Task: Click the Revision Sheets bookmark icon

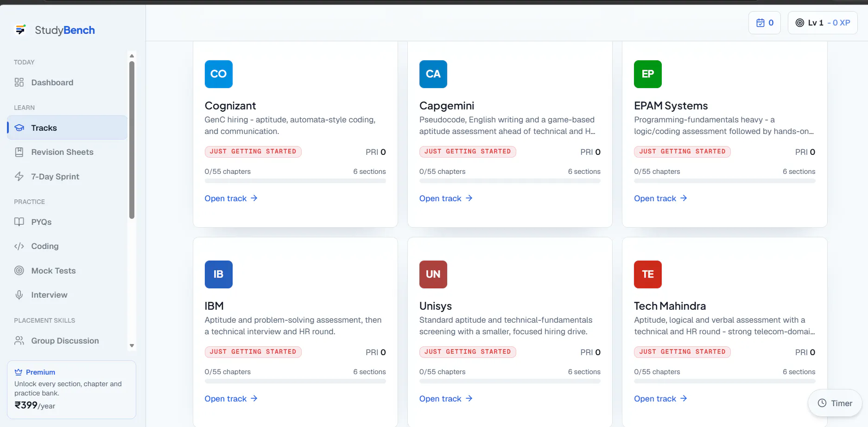Action: point(19,152)
